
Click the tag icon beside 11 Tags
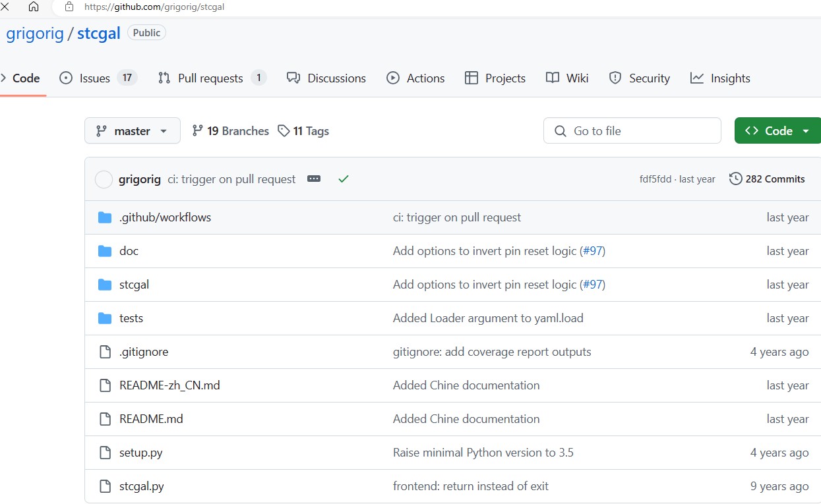(x=284, y=130)
